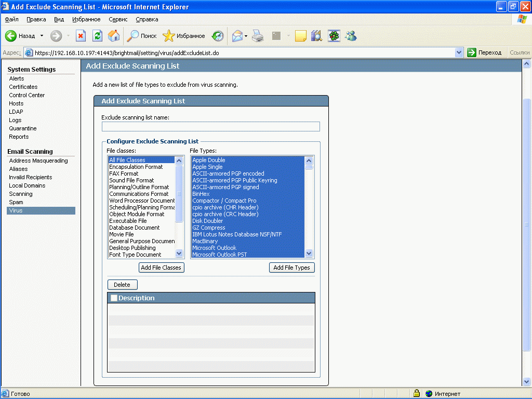Select Apple Double file type
The image size is (532, 399).
pyautogui.click(x=248, y=160)
